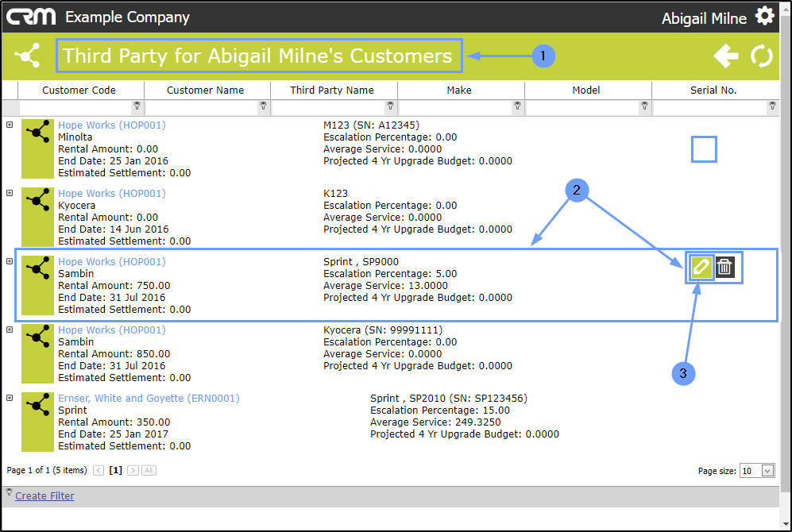The image size is (792, 532).
Task: Expand the Ernser, White and Goyette row
Action: click(x=10, y=398)
